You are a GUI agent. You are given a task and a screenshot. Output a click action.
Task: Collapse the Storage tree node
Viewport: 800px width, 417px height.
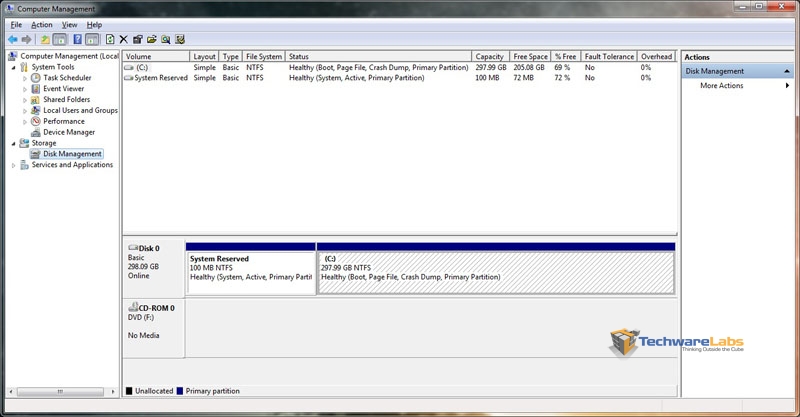[14, 143]
